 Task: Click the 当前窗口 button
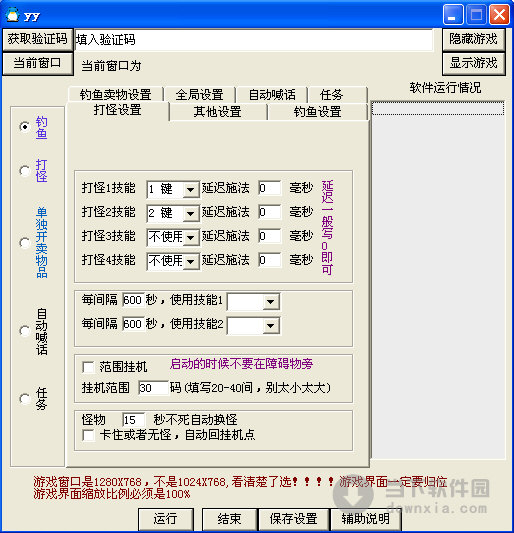(x=37, y=63)
